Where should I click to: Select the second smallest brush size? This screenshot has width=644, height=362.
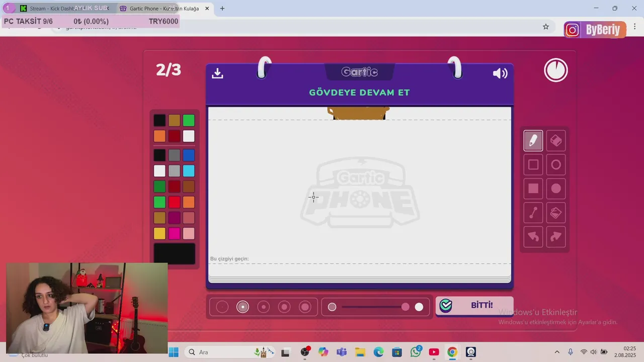243,307
